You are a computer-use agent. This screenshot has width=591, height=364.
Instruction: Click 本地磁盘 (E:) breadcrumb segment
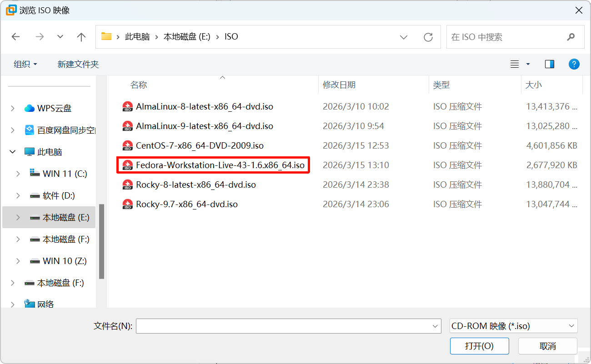187,37
